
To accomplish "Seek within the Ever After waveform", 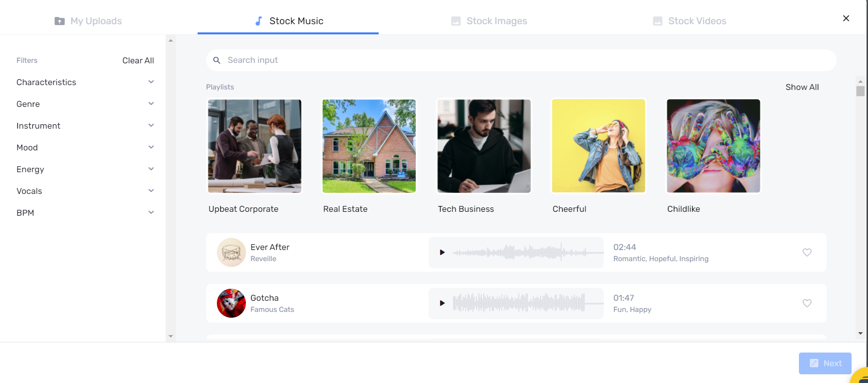I will coord(527,252).
